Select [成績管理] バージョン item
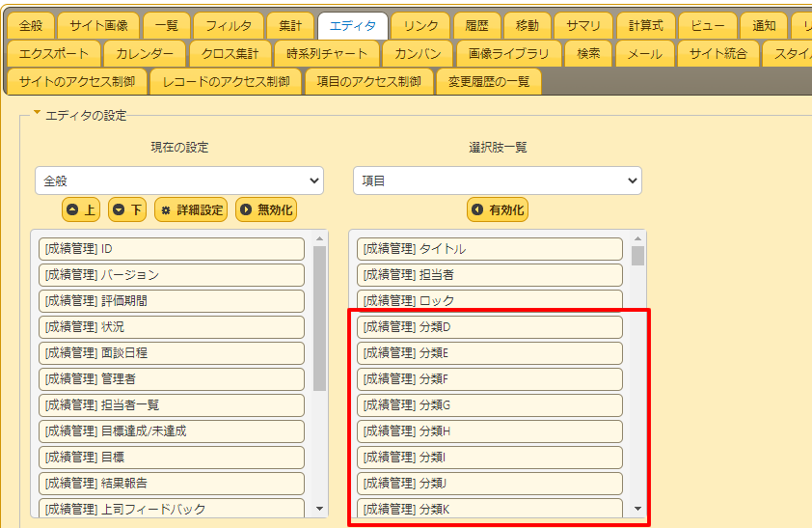The height and width of the screenshot is (528, 812). [x=172, y=275]
